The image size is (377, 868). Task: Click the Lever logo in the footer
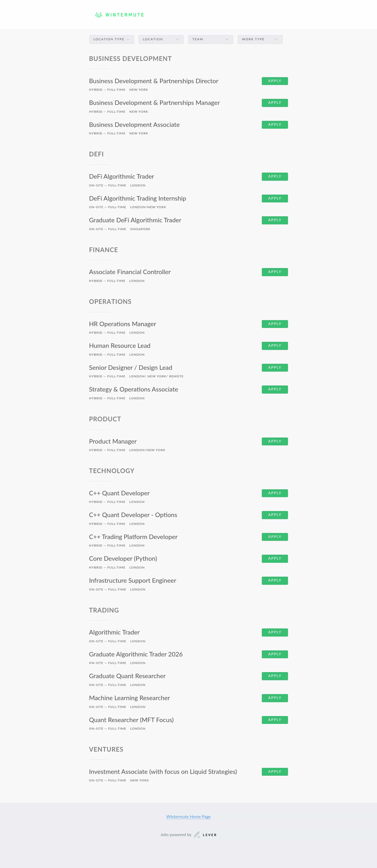click(205, 835)
